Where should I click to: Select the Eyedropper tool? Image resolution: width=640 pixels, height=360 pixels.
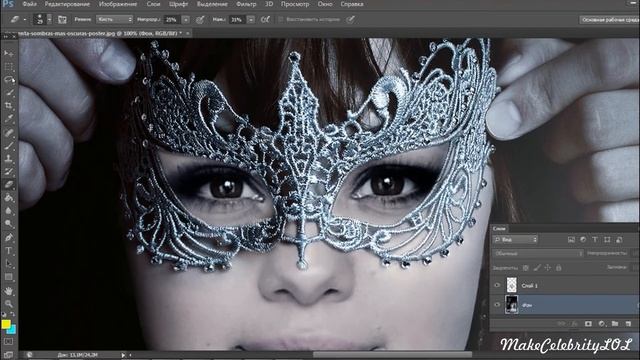coord(9,119)
